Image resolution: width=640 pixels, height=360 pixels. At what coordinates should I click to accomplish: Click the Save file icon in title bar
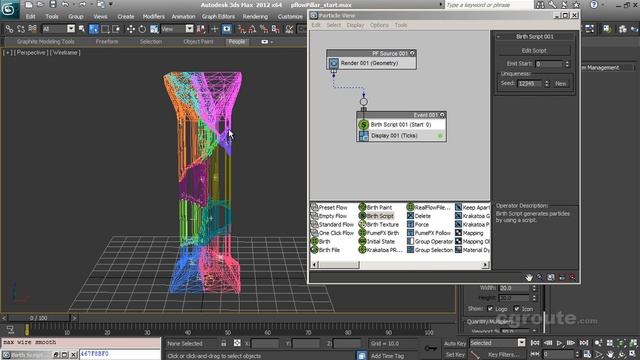53,4
